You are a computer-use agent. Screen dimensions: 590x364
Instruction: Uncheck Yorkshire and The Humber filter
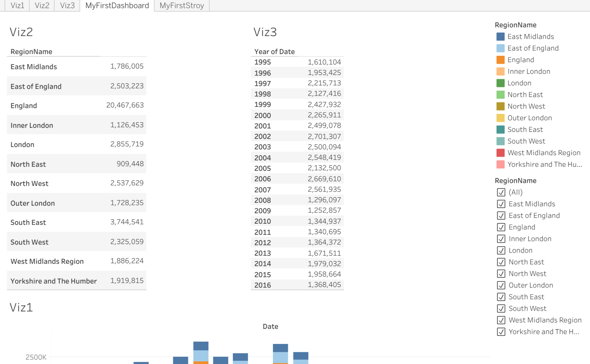pyautogui.click(x=501, y=332)
